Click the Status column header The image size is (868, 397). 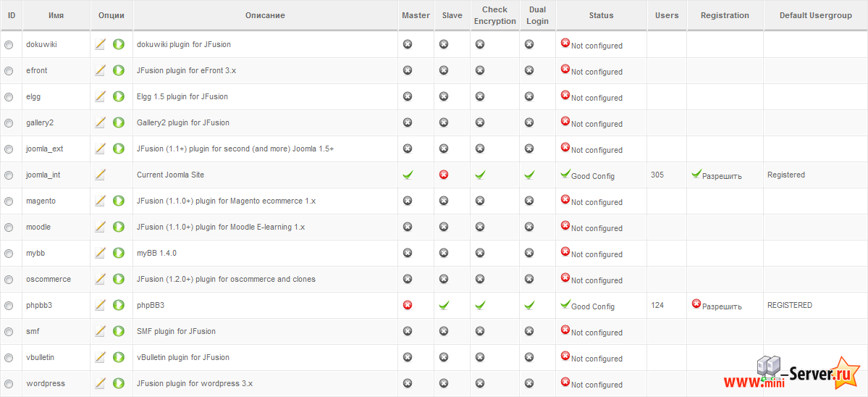pyautogui.click(x=601, y=15)
